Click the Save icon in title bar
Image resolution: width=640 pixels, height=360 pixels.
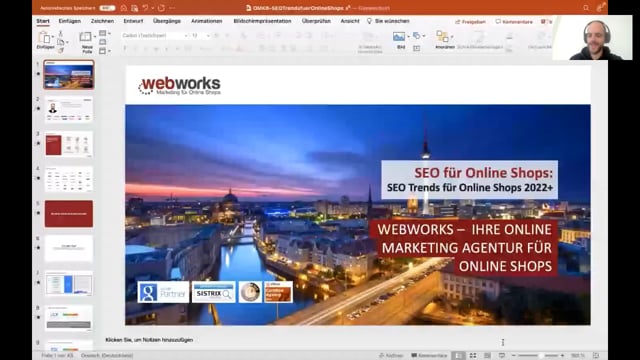[x=135, y=8]
